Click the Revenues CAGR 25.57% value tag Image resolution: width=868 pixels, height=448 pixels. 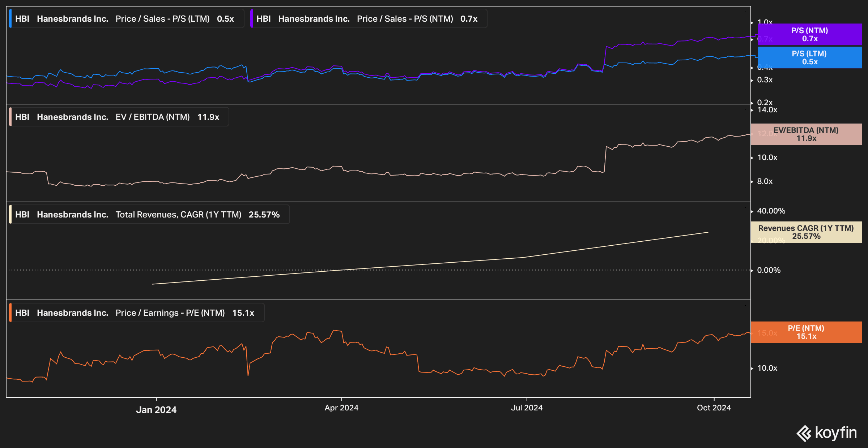(806, 232)
